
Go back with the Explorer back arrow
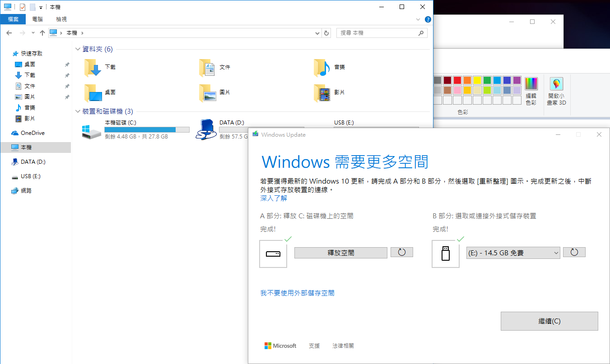(9, 33)
